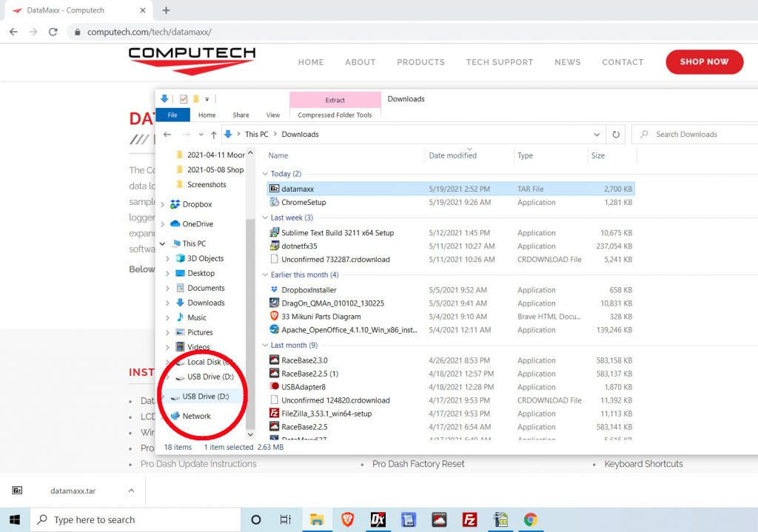Open the Windows Start menu
This screenshot has height=532, width=758.
pos(15,520)
